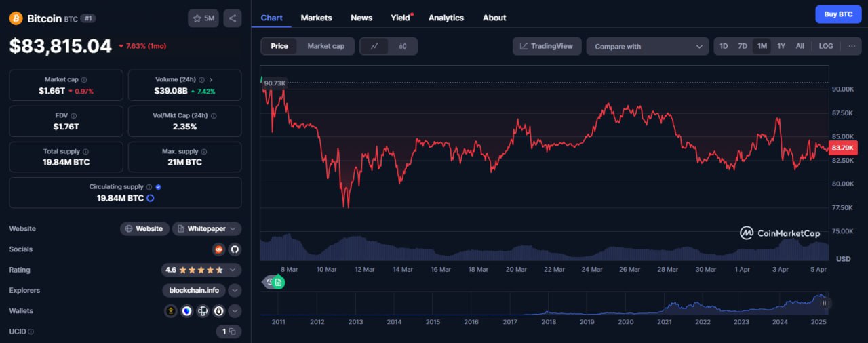868x343 pixels.
Task: Click the Bitcoin logo icon
Action: [x=16, y=18]
